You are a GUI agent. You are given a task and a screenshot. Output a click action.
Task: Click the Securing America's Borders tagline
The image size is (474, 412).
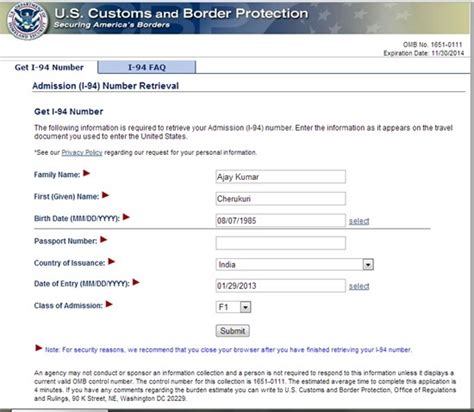(112, 25)
